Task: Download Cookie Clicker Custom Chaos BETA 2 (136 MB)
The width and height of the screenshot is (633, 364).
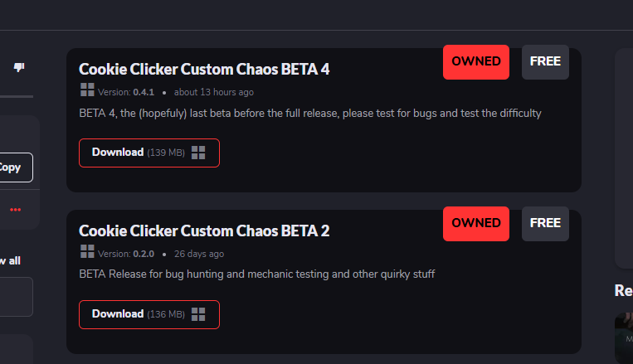Action: click(149, 314)
